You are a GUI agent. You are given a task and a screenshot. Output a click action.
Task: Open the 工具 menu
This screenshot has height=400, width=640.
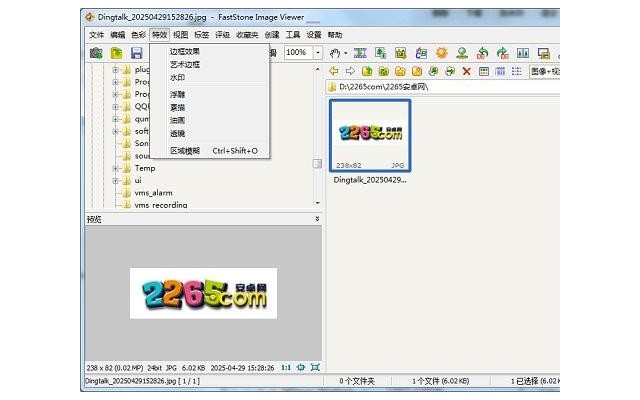(293, 35)
